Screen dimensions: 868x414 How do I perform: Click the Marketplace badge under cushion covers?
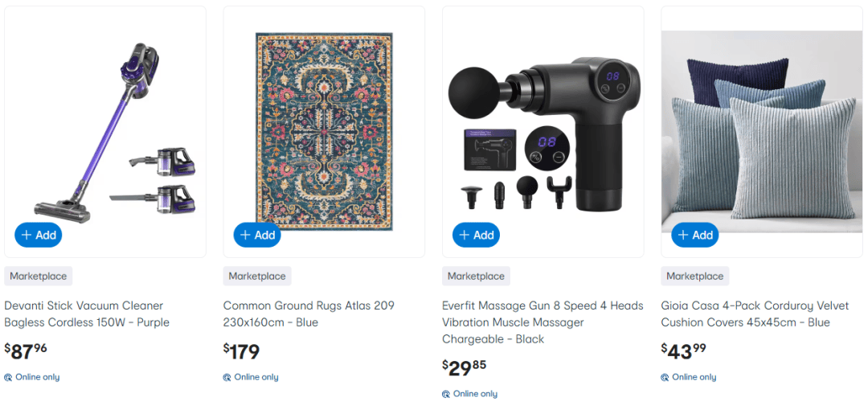pyautogui.click(x=695, y=277)
